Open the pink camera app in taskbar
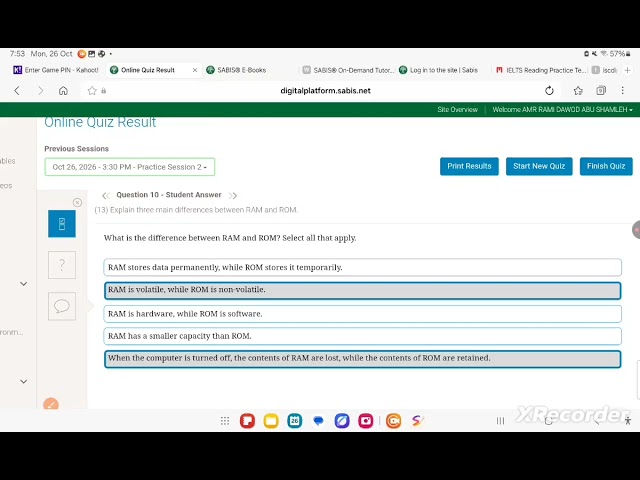The width and height of the screenshot is (640, 480). click(366, 421)
